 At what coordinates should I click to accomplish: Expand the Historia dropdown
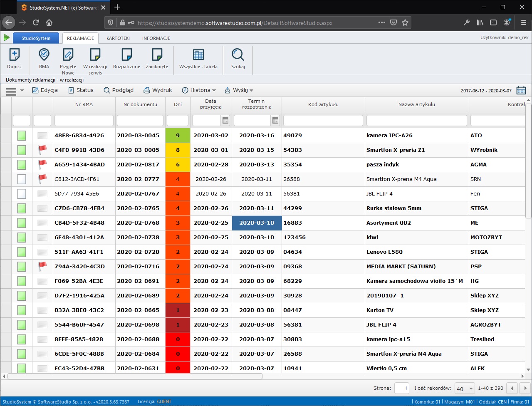pos(199,90)
